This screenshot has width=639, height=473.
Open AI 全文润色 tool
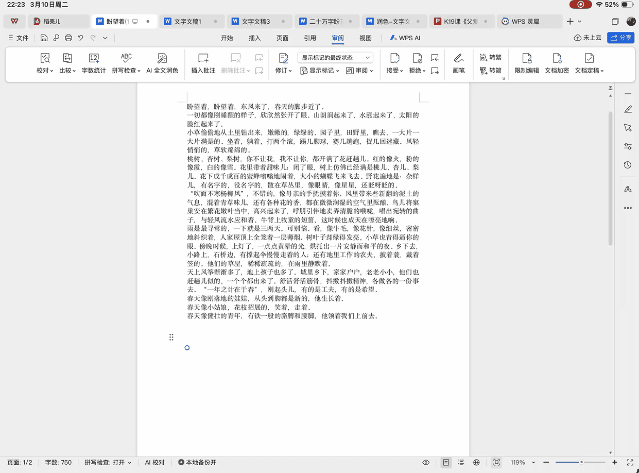click(162, 63)
